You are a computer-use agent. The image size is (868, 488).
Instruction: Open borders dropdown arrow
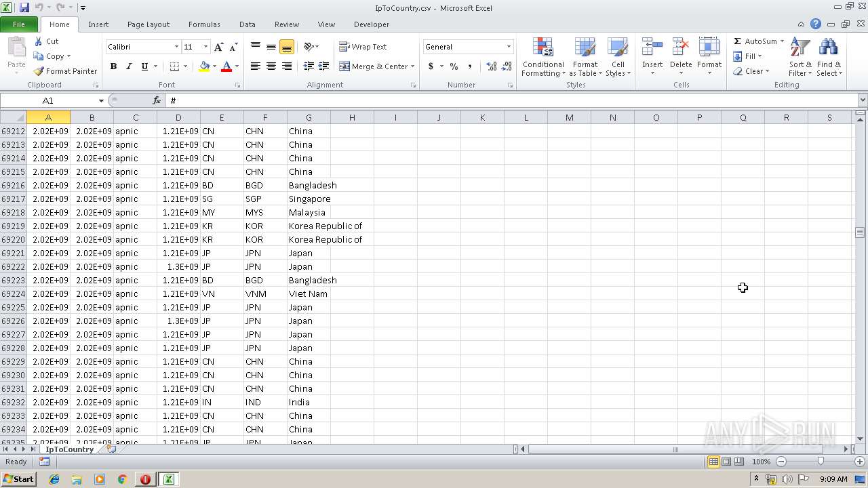point(186,66)
